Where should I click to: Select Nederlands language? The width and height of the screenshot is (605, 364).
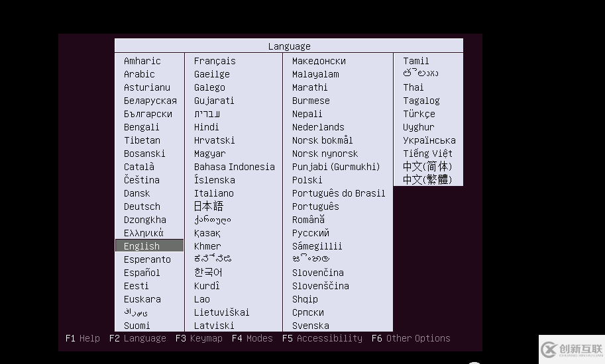coord(318,127)
